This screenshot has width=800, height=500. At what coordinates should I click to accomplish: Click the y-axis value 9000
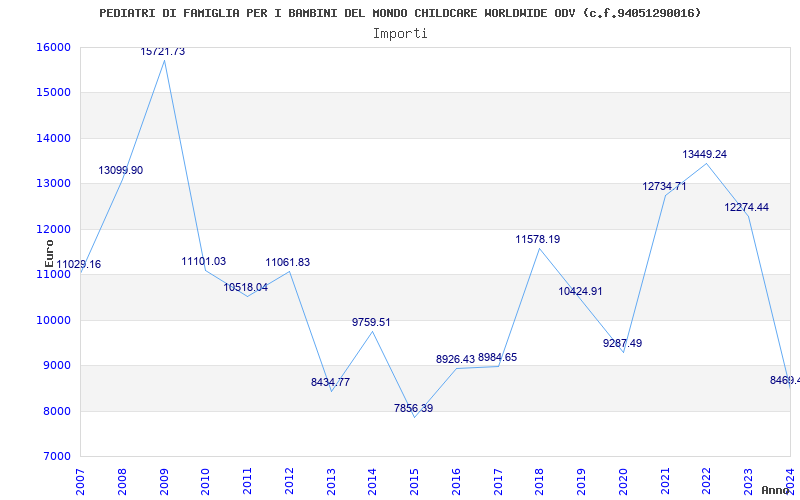pos(56,366)
